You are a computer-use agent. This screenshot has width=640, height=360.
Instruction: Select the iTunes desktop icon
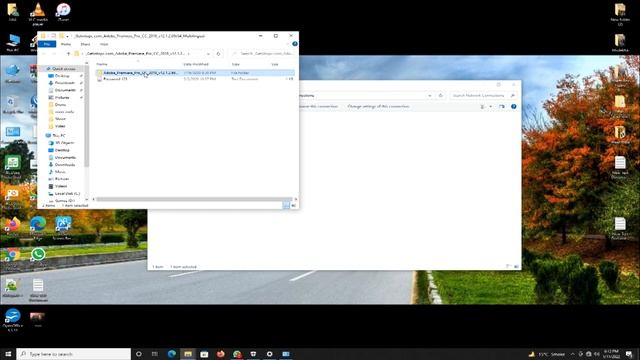63,12
